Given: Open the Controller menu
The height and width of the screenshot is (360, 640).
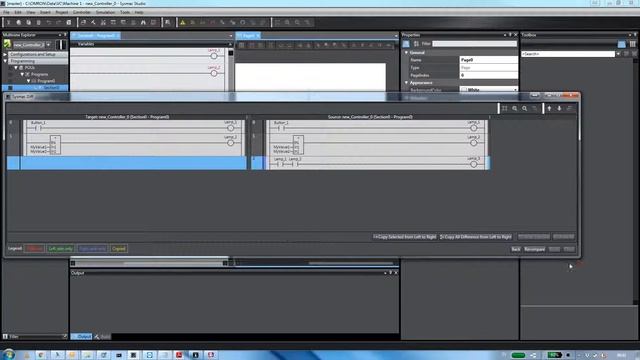Looking at the screenshot, I should (82, 12).
